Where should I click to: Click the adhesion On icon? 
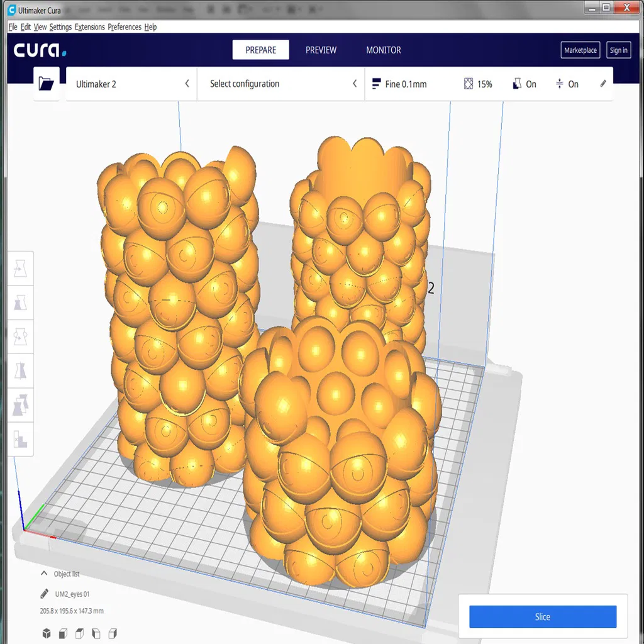(559, 84)
